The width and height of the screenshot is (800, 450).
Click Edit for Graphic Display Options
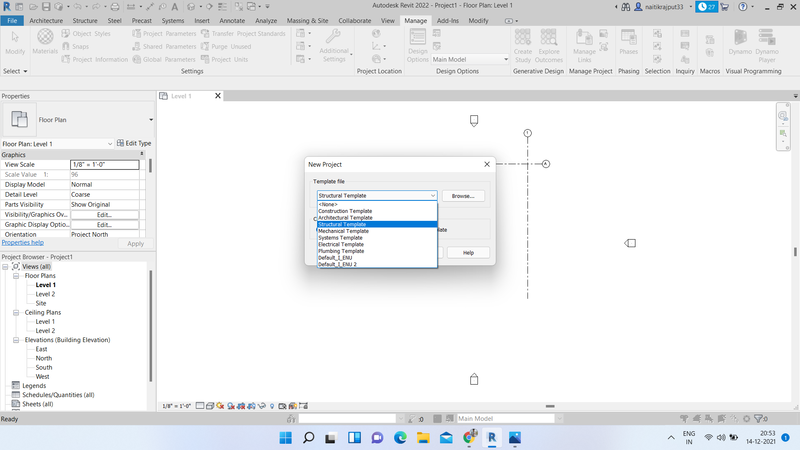105,224
